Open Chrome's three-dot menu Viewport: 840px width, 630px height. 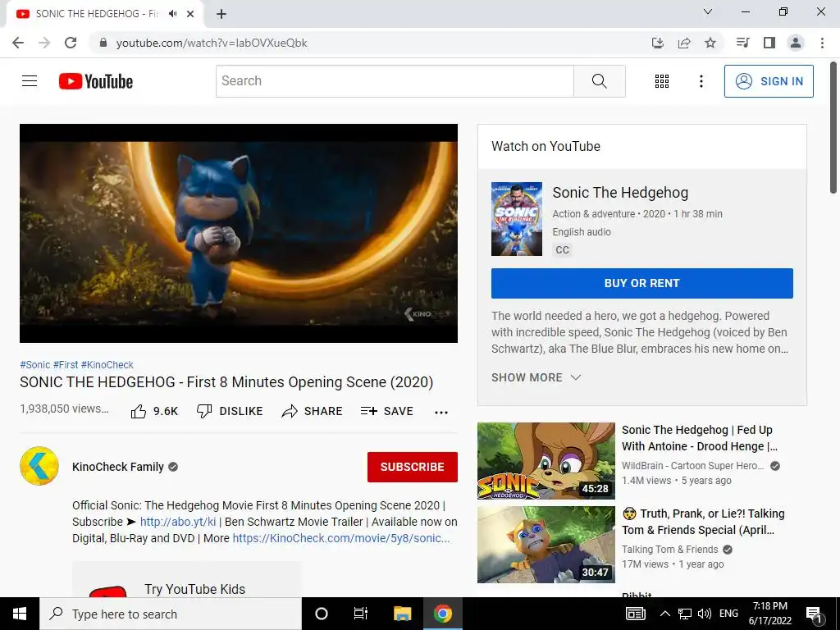pos(822,43)
